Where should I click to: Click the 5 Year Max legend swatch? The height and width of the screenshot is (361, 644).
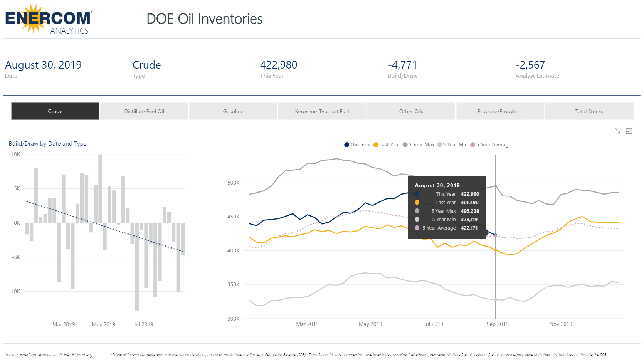pyautogui.click(x=405, y=145)
